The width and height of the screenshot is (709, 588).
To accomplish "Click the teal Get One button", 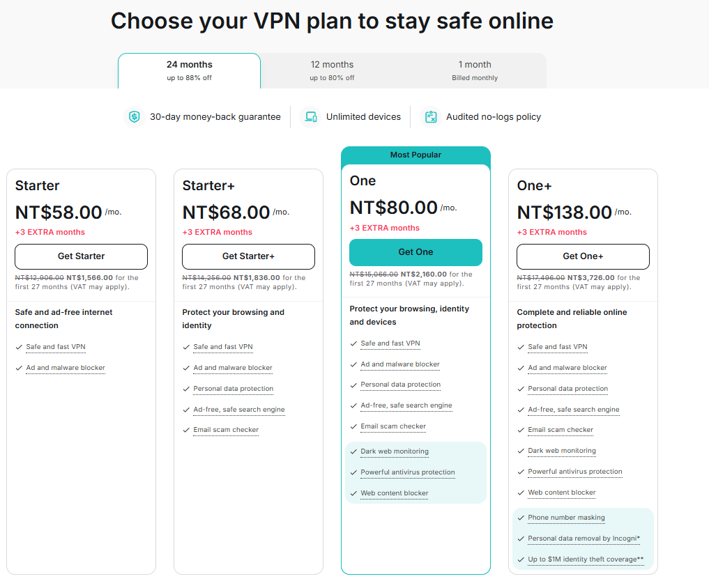I will pyautogui.click(x=416, y=252).
